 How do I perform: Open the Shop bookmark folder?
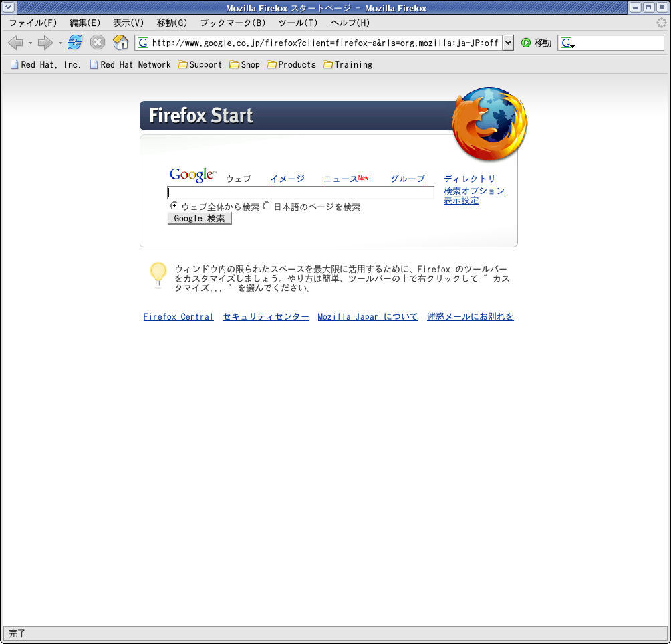pyautogui.click(x=245, y=65)
